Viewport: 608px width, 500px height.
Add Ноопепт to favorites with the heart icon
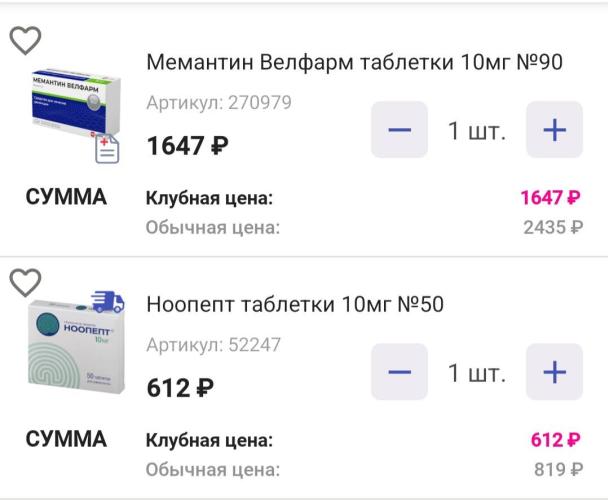point(25,282)
